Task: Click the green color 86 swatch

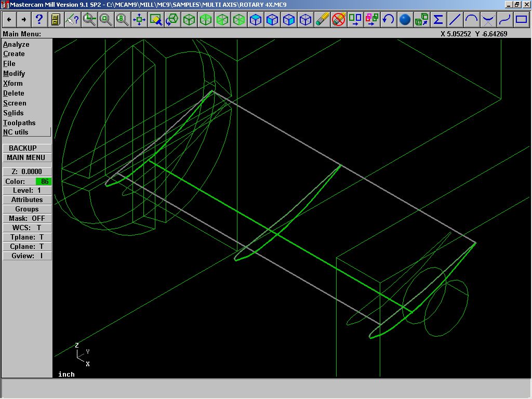Action: pos(44,181)
